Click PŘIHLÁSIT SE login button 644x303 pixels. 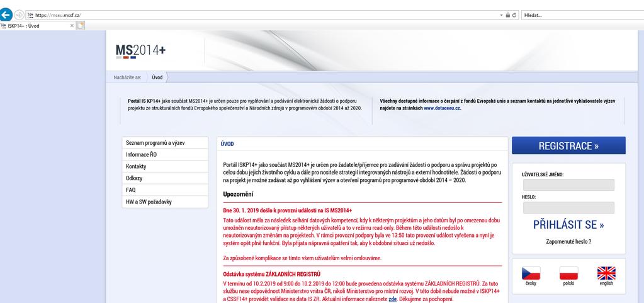[568, 225]
